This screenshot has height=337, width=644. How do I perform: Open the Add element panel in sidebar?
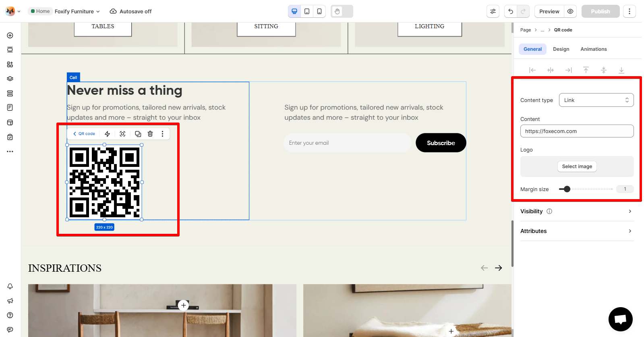[10, 35]
